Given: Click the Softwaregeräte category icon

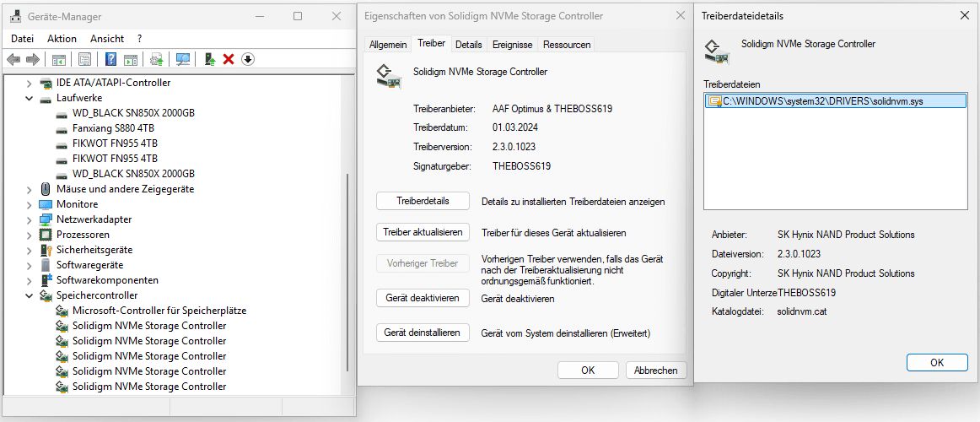Looking at the screenshot, I should pos(46,265).
